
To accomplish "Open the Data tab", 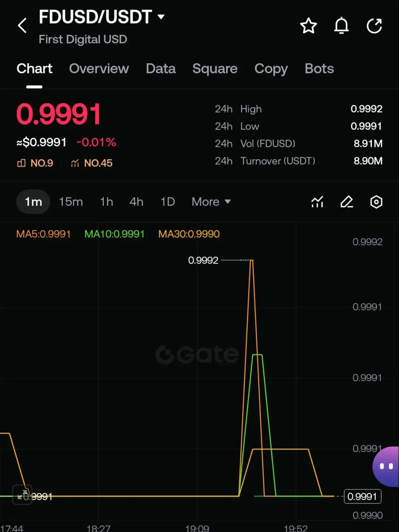I will pyautogui.click(x=161, y=69).
